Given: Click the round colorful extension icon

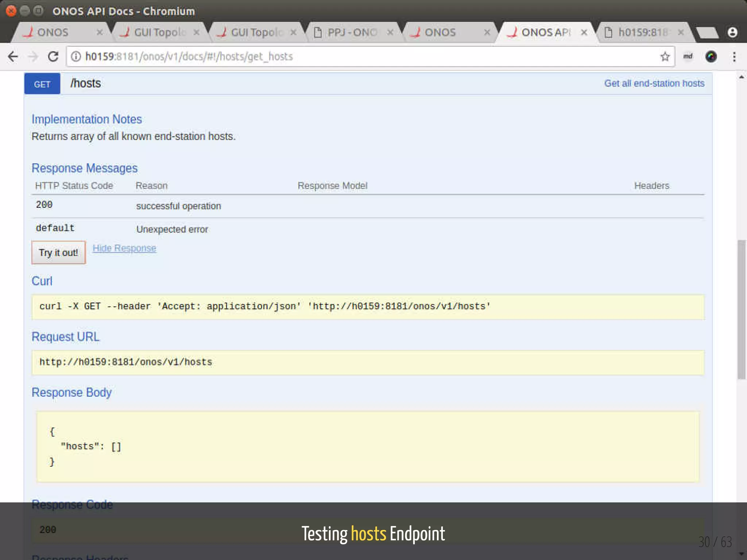Looking at the screenshot, I should (x=711, y=57).
